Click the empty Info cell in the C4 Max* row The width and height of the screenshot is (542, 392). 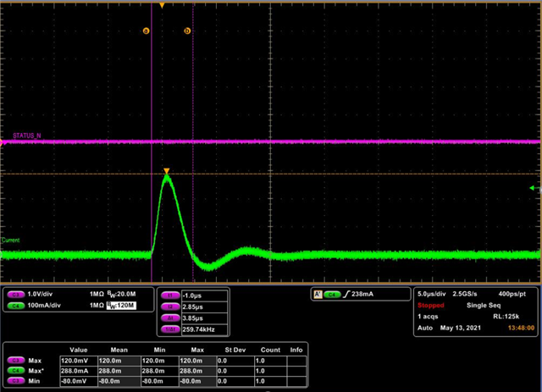click(296, 371)
